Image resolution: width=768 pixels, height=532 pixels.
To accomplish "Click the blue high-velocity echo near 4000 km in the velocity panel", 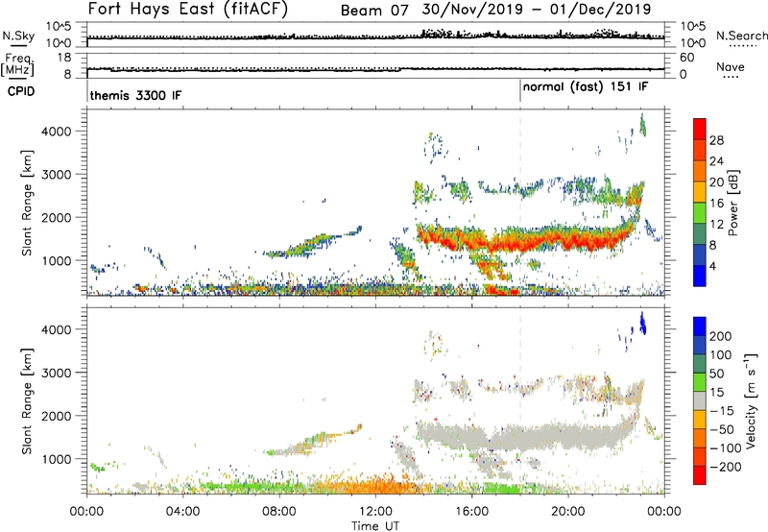I will (642, 324).
